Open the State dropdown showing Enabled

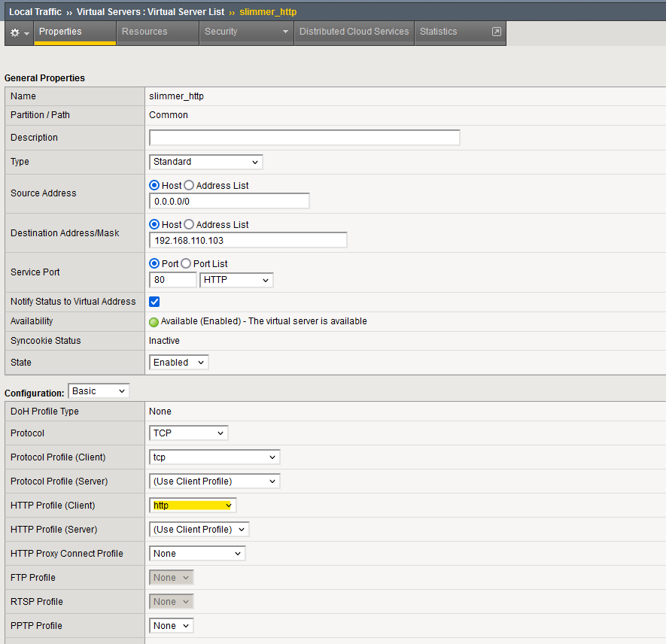click(178, 362)
